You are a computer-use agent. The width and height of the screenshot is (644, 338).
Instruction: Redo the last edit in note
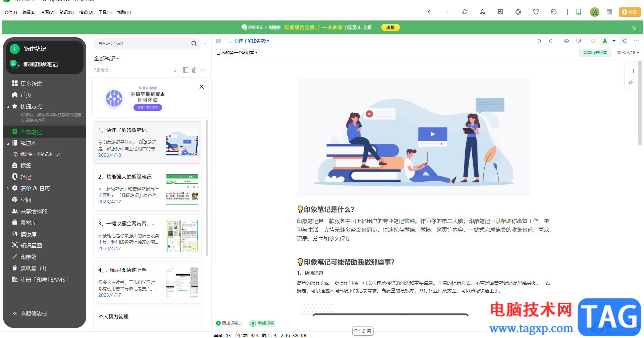551,41
